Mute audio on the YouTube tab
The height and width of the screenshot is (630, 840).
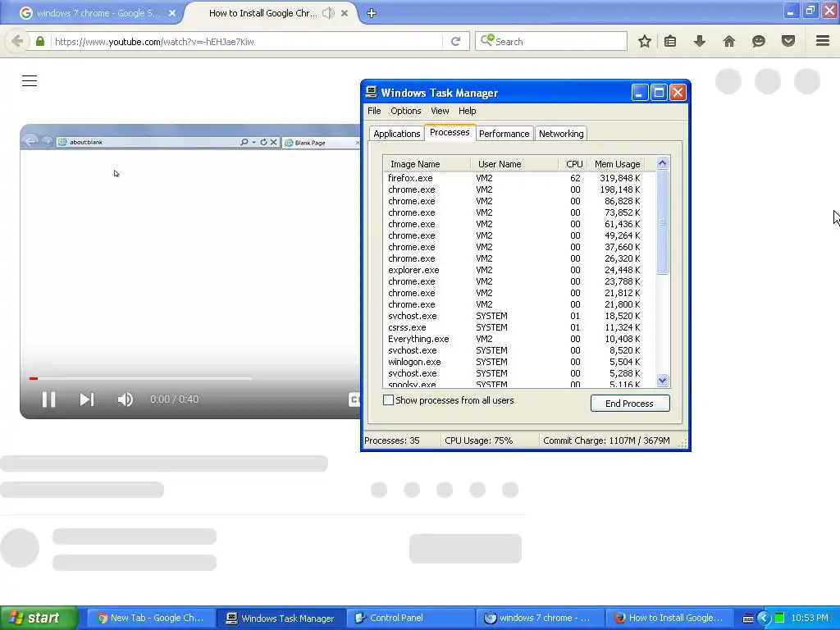[x=329, y=13]
